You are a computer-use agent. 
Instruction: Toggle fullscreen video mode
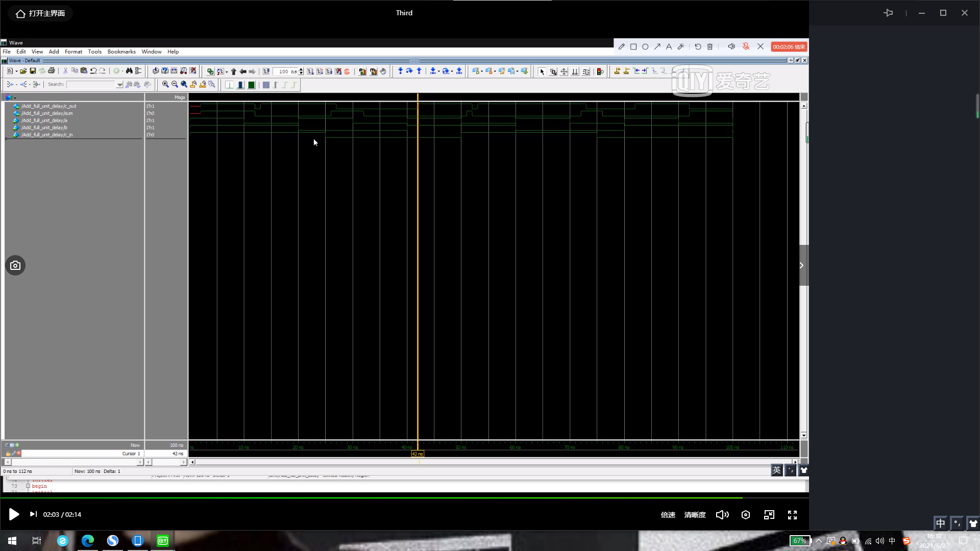coord(792,515)
